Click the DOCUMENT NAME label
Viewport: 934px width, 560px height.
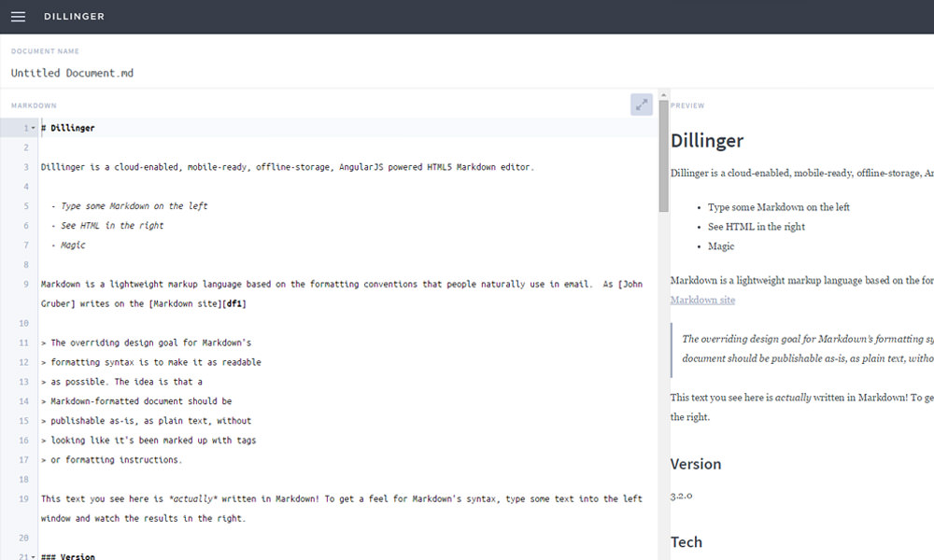[45, 51]
